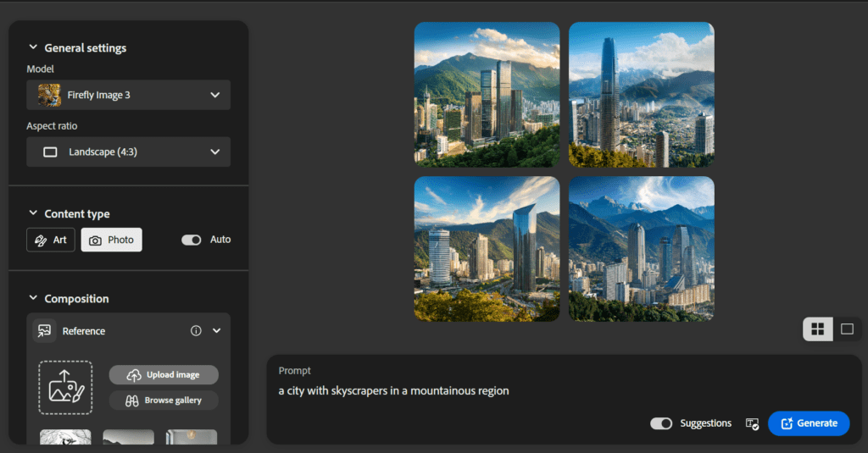Open the bottom-right generated city image
The width and height of the screenshot is (868, 453).
coord(642,249)
